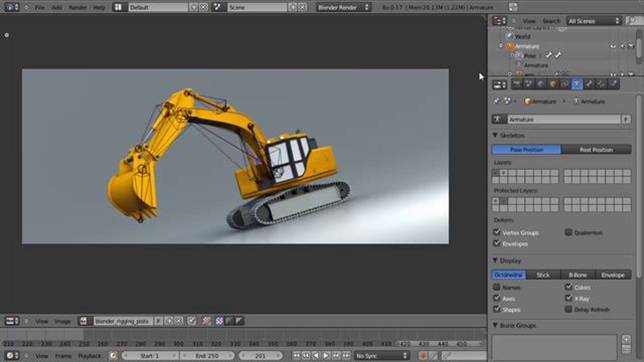The image size is (644, 362).
Task: Click the timeline play button
Action: 326,356
